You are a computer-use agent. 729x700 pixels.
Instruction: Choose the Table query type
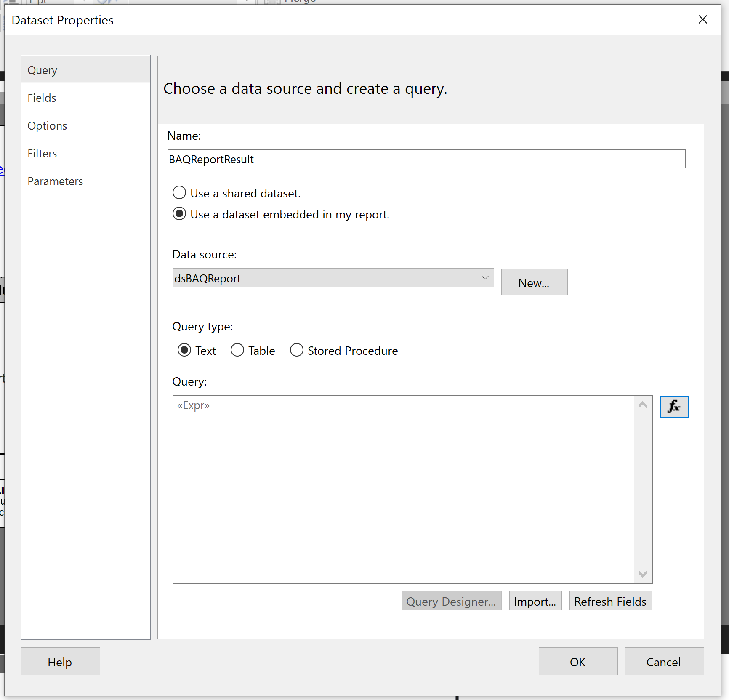(x=237, y=350)
